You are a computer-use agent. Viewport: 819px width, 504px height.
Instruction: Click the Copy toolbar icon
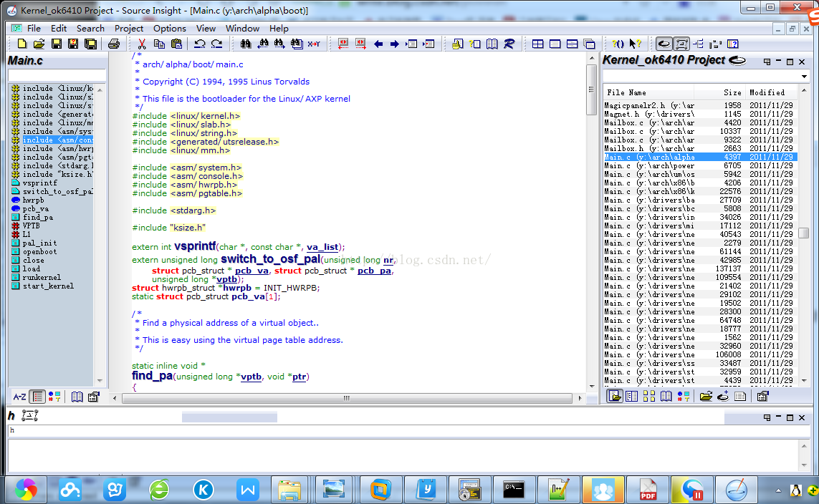point(159,44)
